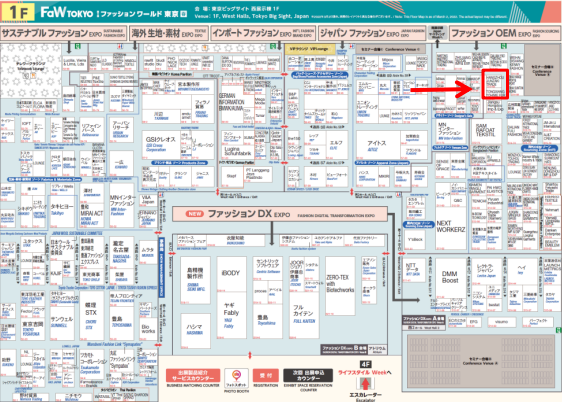The image size is (562, 402).
Task: Click the V&A Japan booth
Action: (x=148, y=200)
